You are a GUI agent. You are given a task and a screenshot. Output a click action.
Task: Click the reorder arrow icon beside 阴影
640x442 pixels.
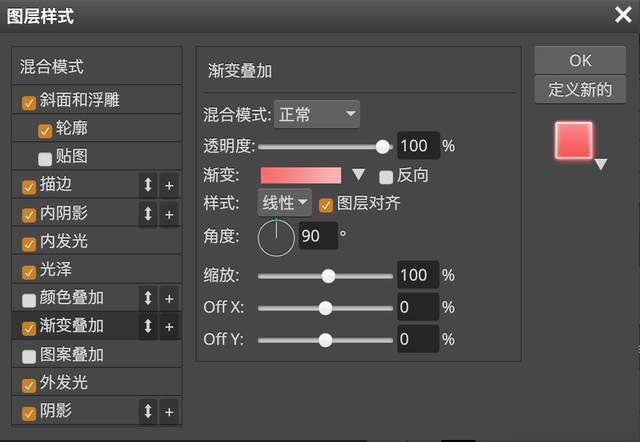(x=148, y=411)
